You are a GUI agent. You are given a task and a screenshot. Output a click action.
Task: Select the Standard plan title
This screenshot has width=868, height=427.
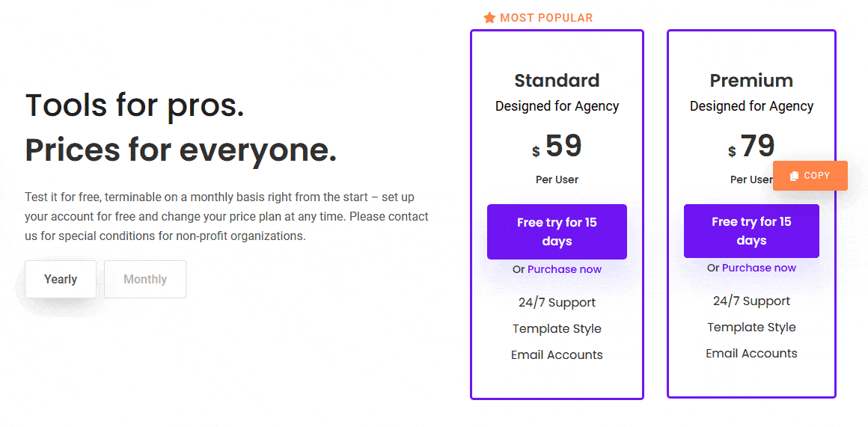[x=557, y=81]
